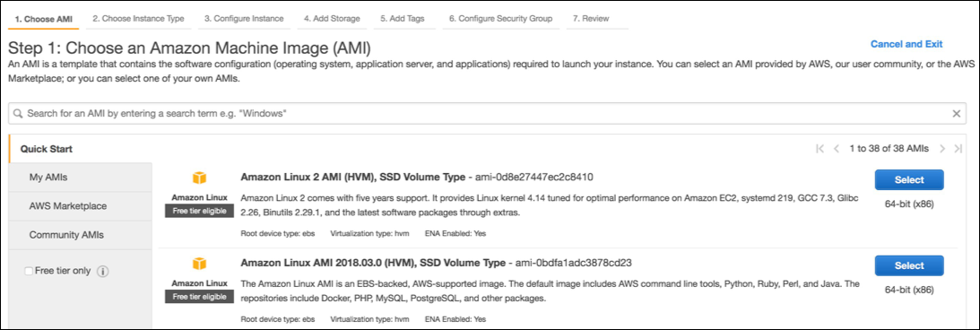Screen dimensions: 980x330
Task: Go to first page of AMIs
Action: 820,149
